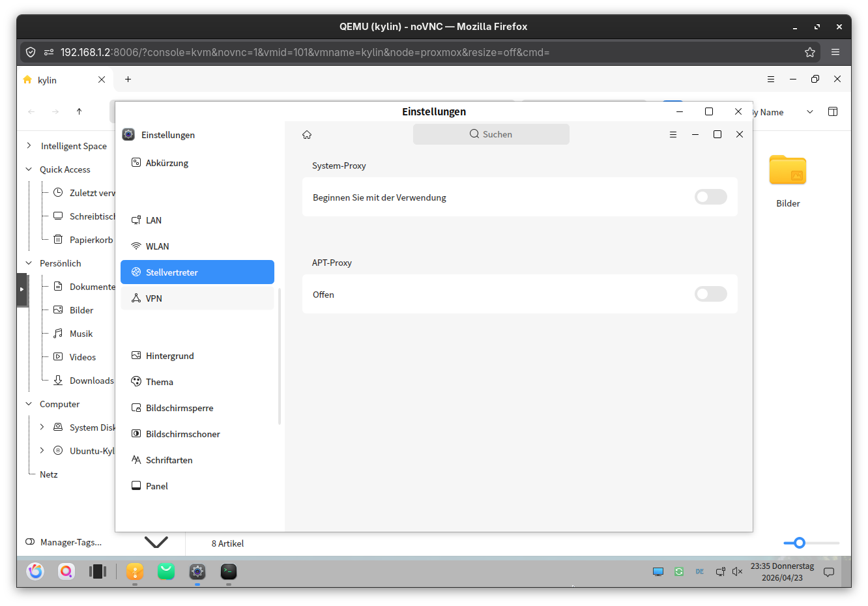Select WLAN in settings sidebar

coord(197,246)
